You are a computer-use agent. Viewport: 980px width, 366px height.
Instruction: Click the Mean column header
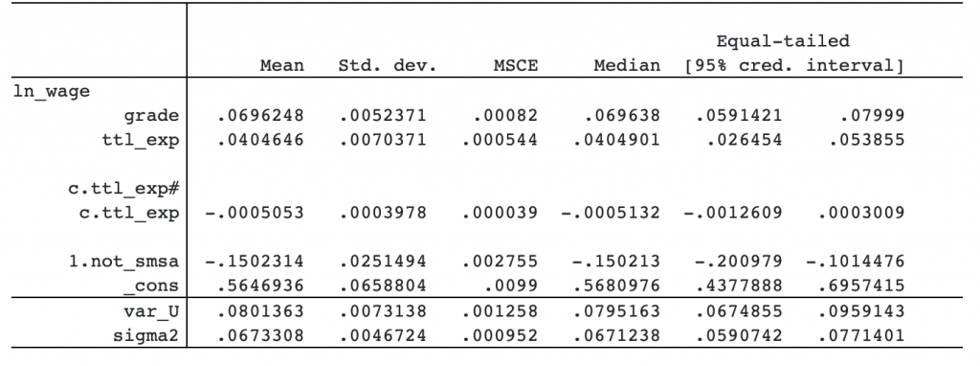pos(282,65)
